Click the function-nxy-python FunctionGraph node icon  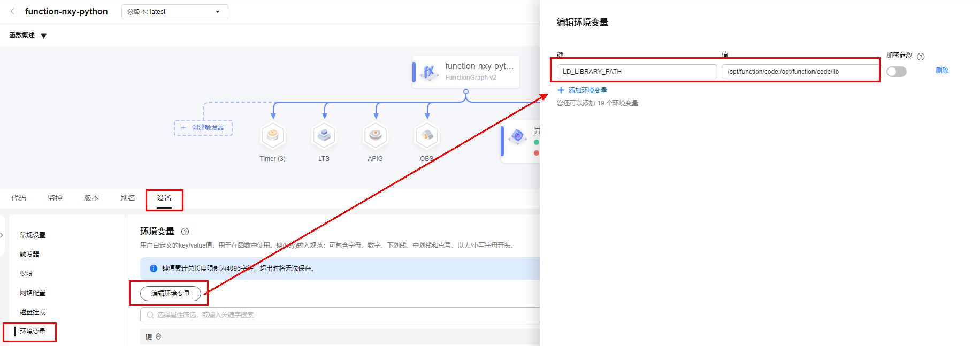(429, 72)
